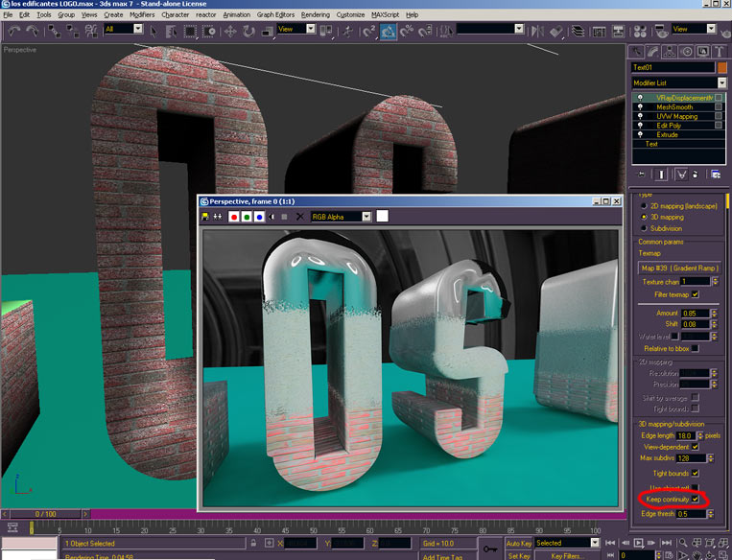The height and width of the screenshot is (560, 732).
Task: Toggle the highlighted Angle Snap icon
Action: pyautogui.click(x=388, y=32)
